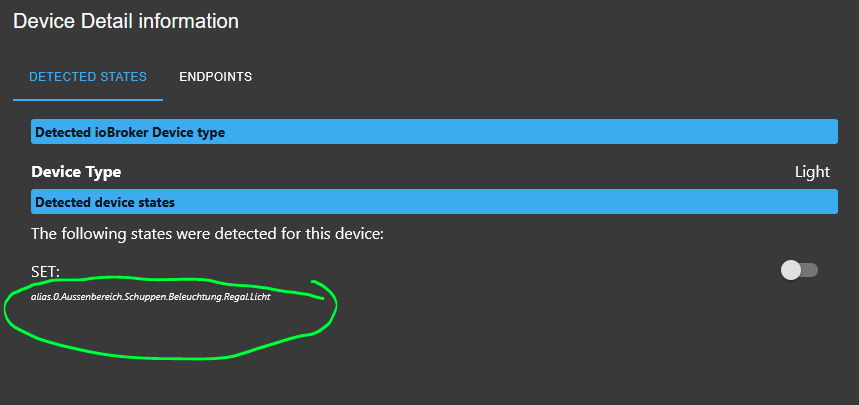Click the Light device type value

[812, 172]
